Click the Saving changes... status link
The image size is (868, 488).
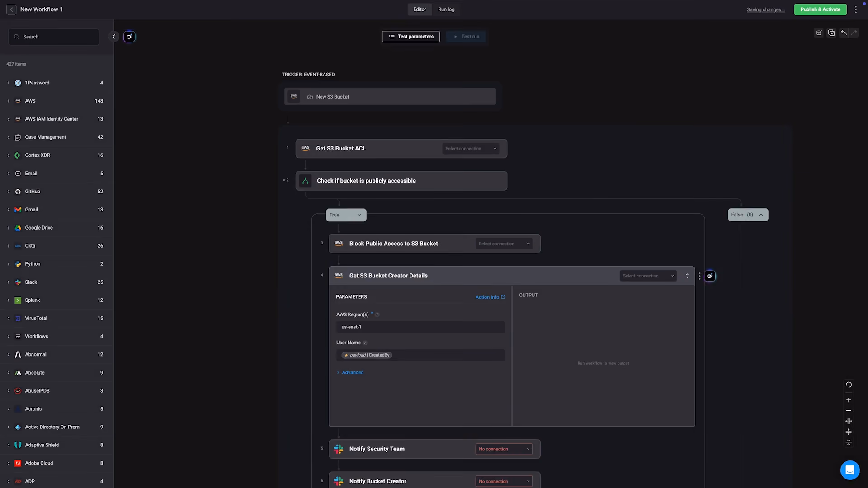click(x=765, y=10)
